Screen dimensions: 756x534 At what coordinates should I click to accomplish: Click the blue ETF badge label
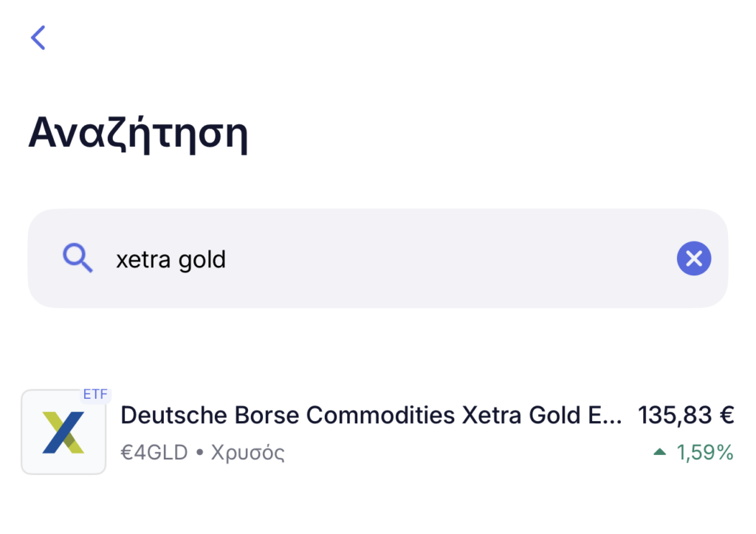95,394
